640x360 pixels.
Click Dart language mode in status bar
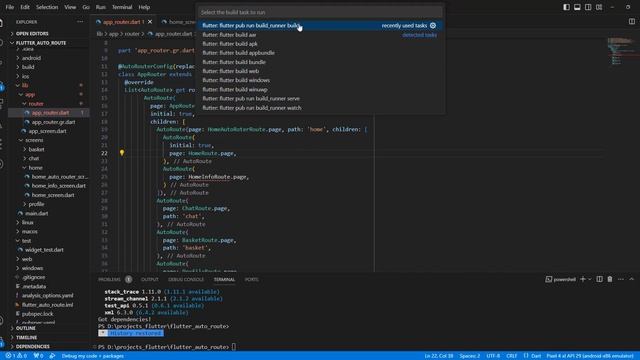(x=536, y=356)
